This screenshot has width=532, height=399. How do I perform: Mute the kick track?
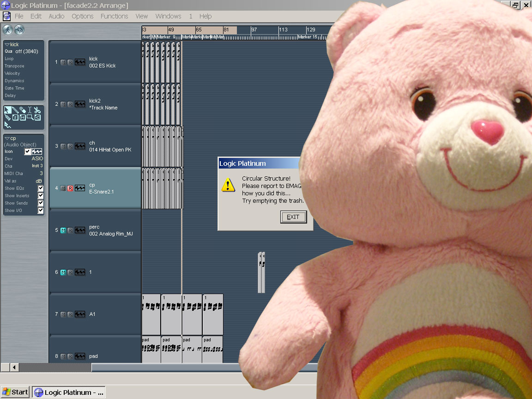coord(63,62)
